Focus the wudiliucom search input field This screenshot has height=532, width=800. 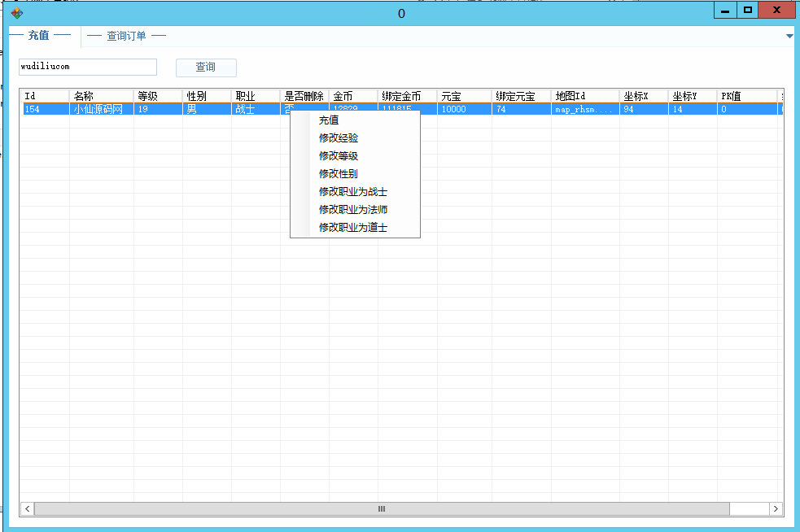click(88, 67)
